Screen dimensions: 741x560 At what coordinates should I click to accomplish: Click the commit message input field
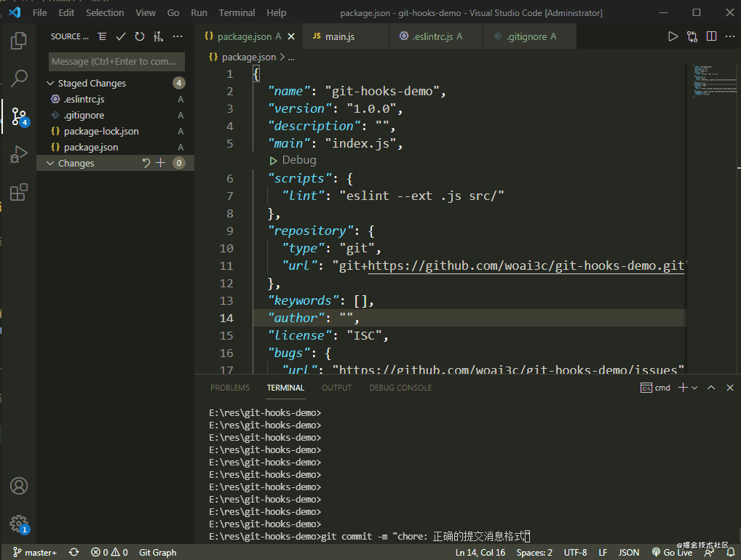116,62
